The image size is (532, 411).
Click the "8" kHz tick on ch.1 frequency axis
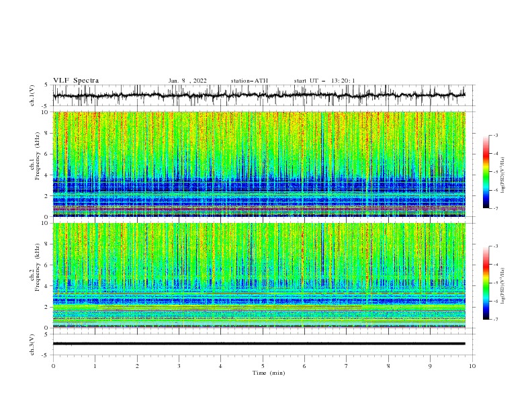47,133
